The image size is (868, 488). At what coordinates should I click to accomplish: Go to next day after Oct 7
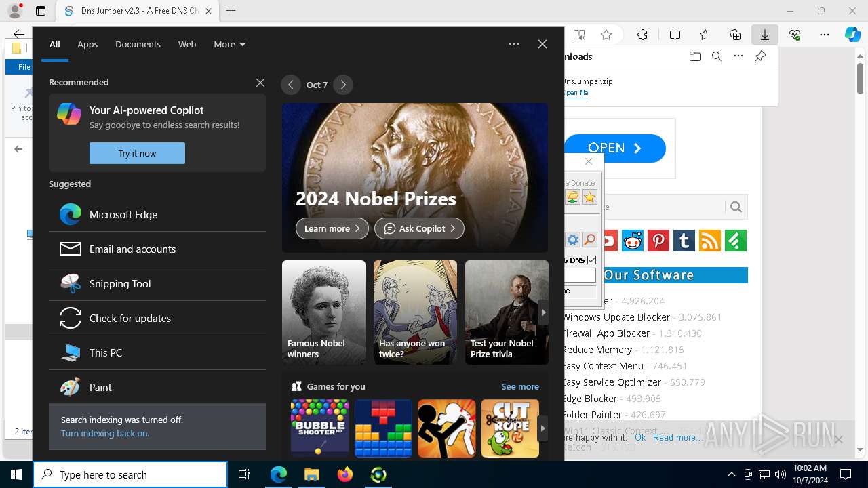[343, 85]
